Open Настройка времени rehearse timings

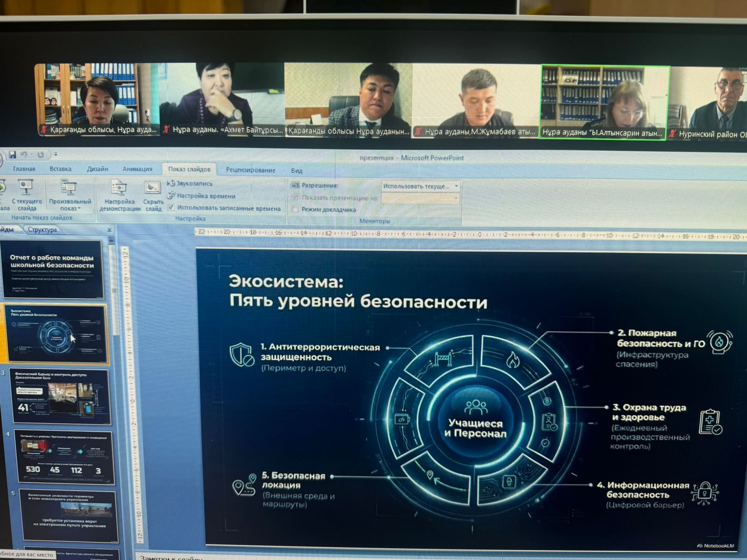tap(171, 196)
